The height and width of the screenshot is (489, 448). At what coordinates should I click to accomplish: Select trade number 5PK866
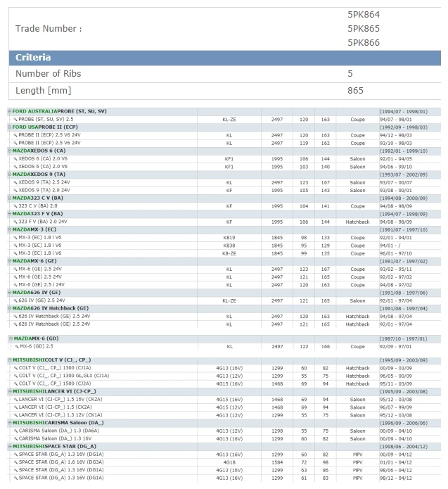coord(364,43)
